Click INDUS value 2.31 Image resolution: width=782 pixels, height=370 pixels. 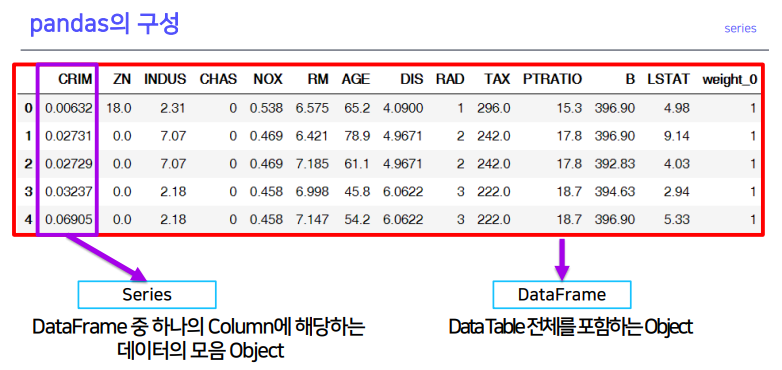pyautogui.click(x=174, y=108)
